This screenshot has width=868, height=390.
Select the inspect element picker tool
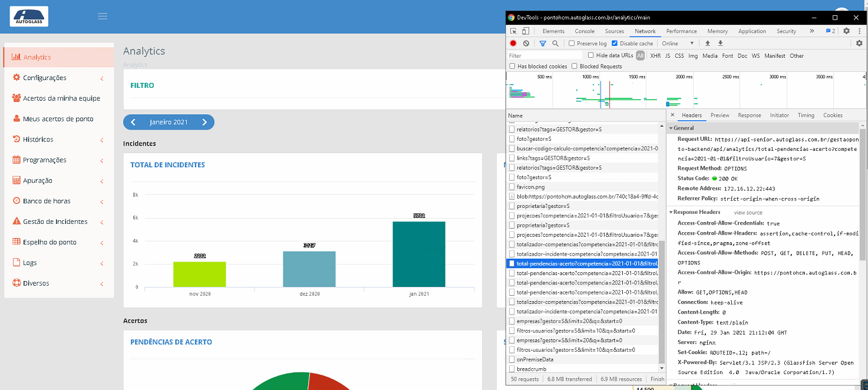click(514, 31)
